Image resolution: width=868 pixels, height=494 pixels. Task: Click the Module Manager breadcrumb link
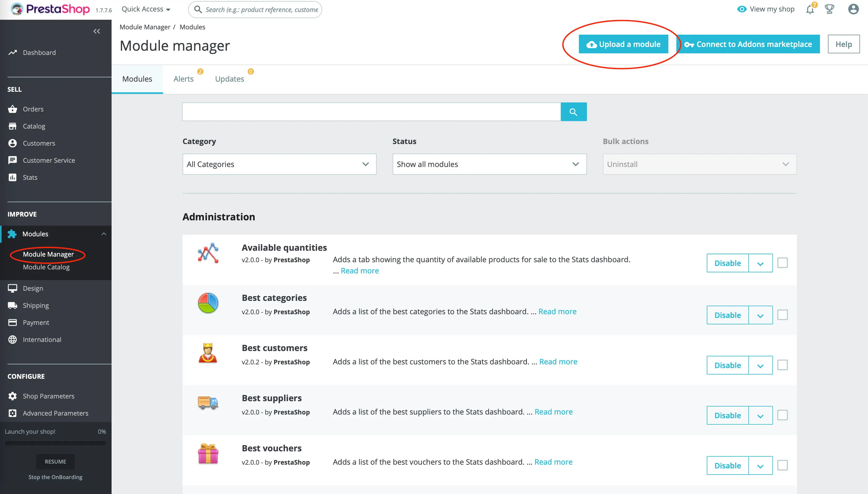tap(145, 27)
